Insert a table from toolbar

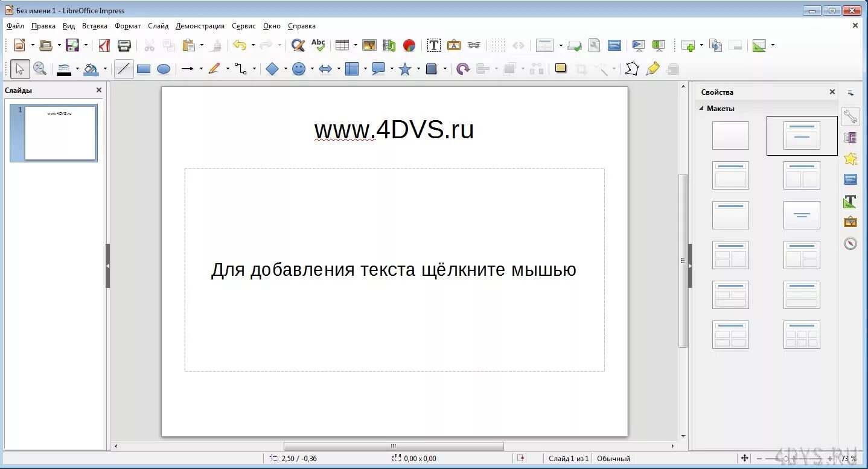tap(342, 45)
